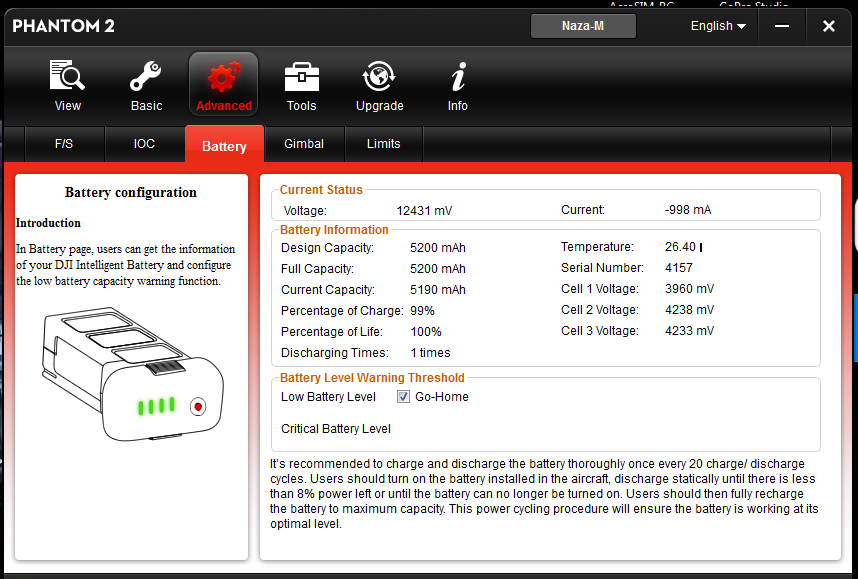858x579 pixels.
Task: Open the Basic wrench icon
Action: pyautogui.click(x=146, y=76)
